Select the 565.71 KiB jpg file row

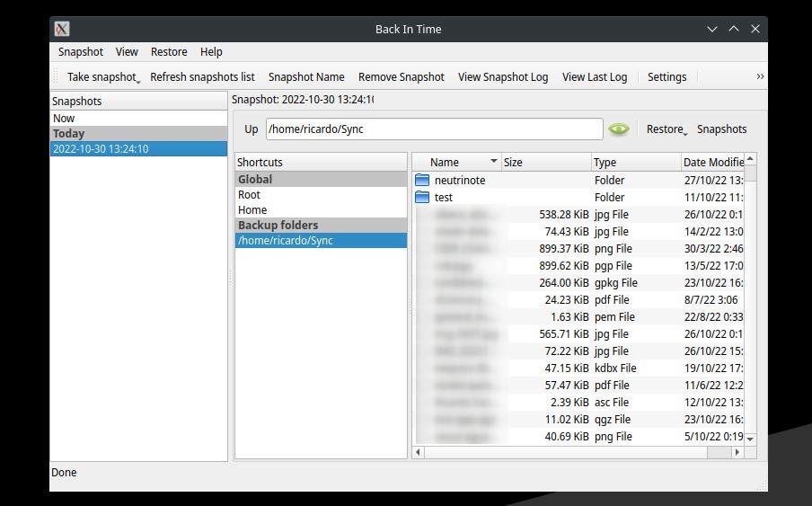tap(578, 334)
